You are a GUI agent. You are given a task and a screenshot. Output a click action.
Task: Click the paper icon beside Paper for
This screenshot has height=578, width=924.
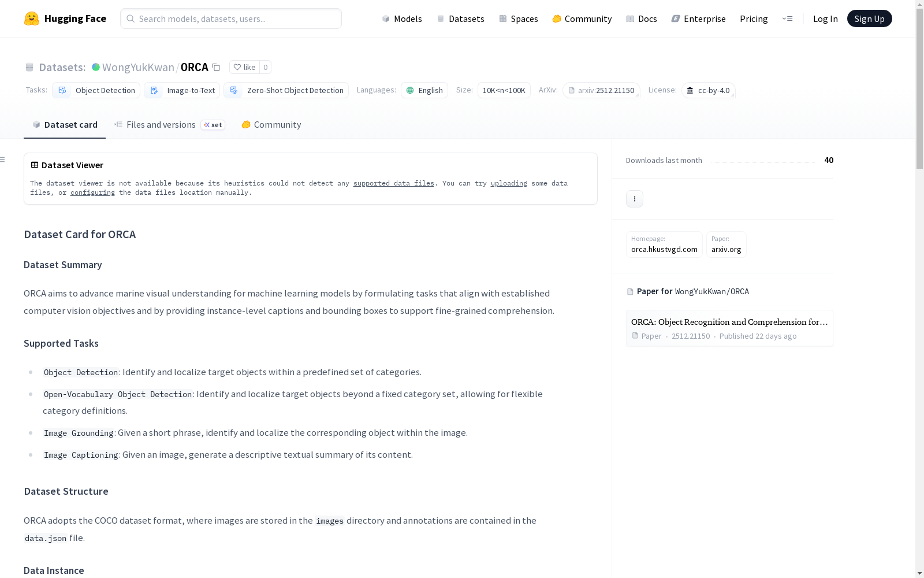(630, 292)
